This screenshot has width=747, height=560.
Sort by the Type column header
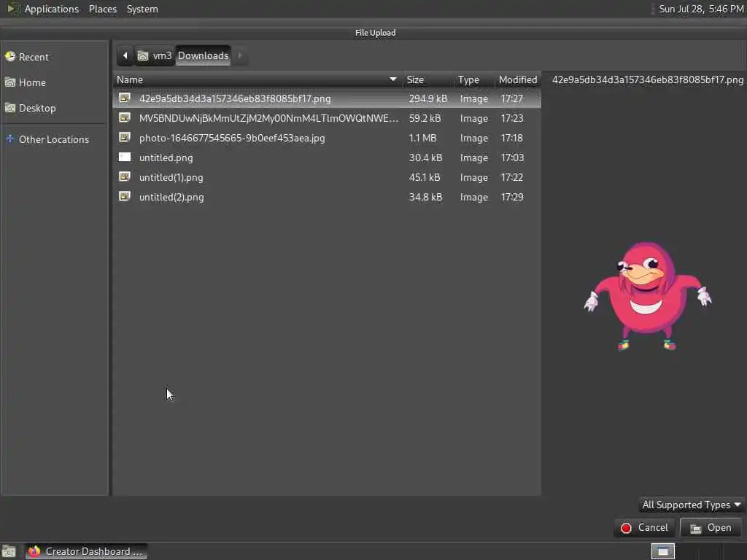[473, 79]
